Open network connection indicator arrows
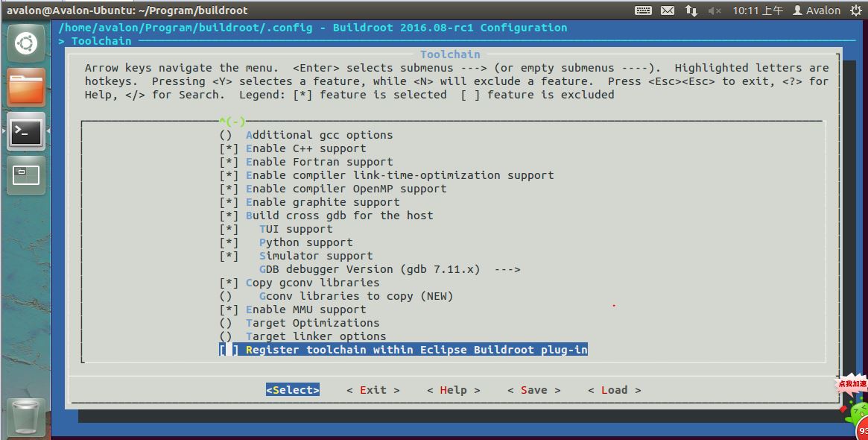Viewport: 868px width, 440px height. click(691, 10)
